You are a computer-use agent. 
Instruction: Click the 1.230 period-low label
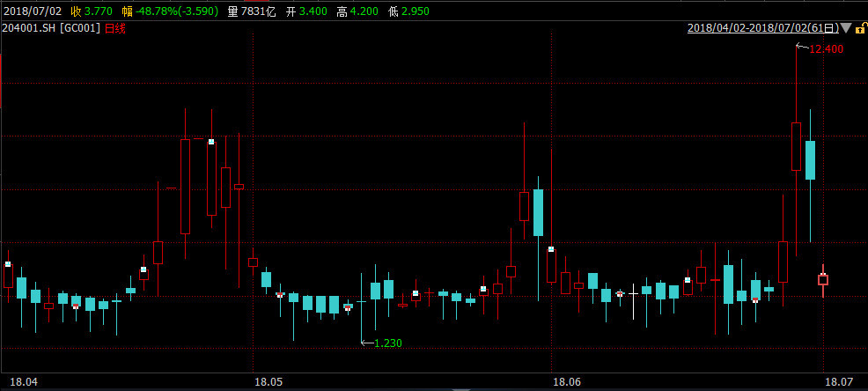point(388,343)
